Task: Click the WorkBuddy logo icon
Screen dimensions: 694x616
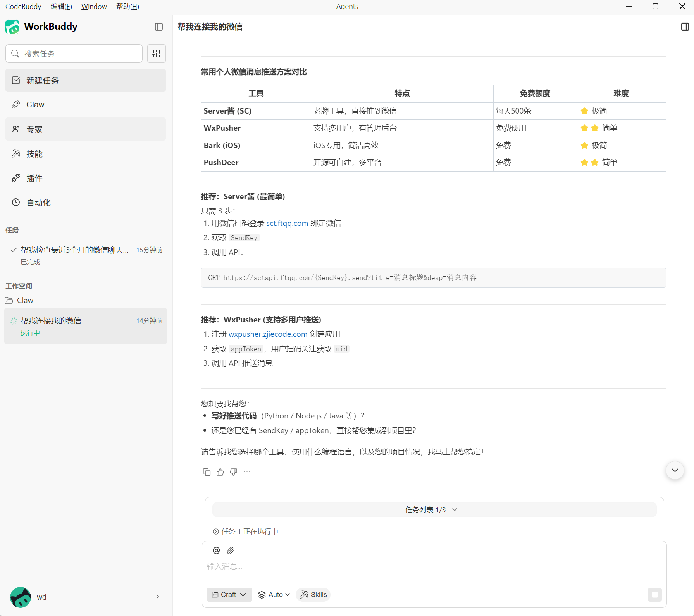Action: point(12,27)
